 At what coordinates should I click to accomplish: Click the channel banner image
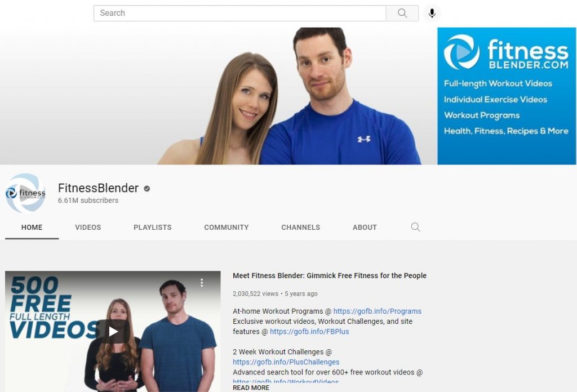288,96
